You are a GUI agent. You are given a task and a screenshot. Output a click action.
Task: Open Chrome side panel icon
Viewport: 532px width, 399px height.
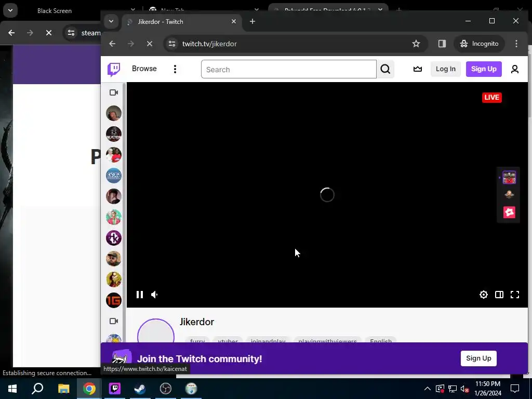(x=442, y=44)
